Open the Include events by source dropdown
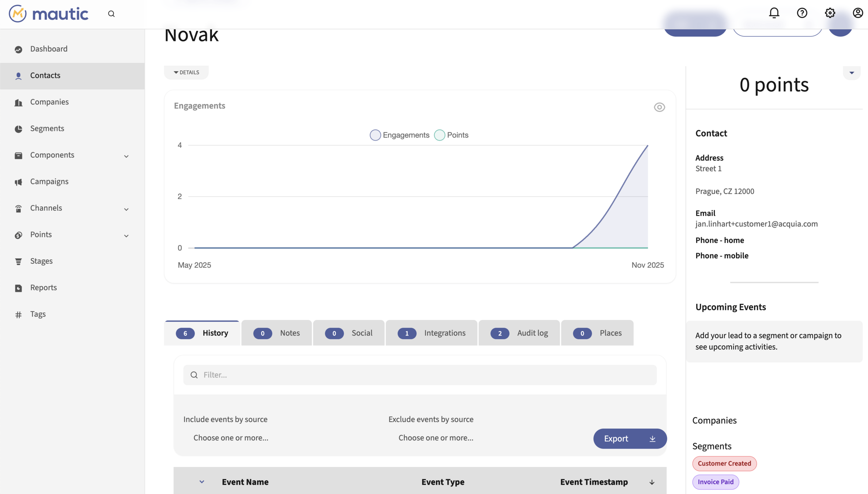This screenshot has height=494, width=868. [231, 438]
